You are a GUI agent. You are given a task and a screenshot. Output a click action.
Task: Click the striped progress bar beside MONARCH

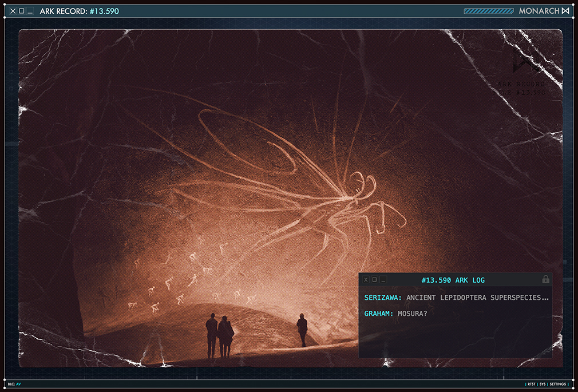point(488,11)
